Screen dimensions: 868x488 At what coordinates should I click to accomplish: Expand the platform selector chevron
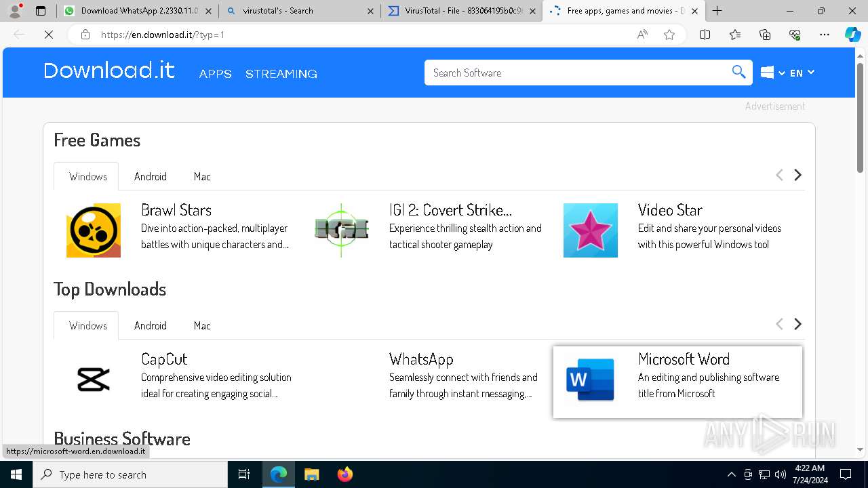coord(782,73)
